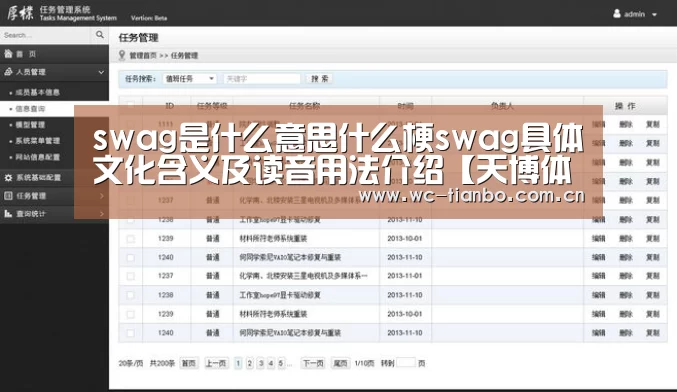Tick checkbox of the lowest 1238 row
Screen dimensions: 677x392
pyautogui.click(x=130, y=295)
